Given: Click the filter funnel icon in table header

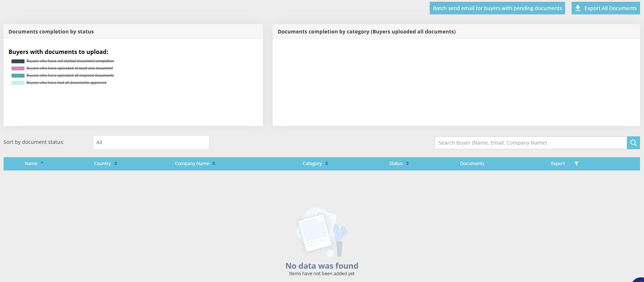Looking at the screenshot, I should tap(576, 164).
